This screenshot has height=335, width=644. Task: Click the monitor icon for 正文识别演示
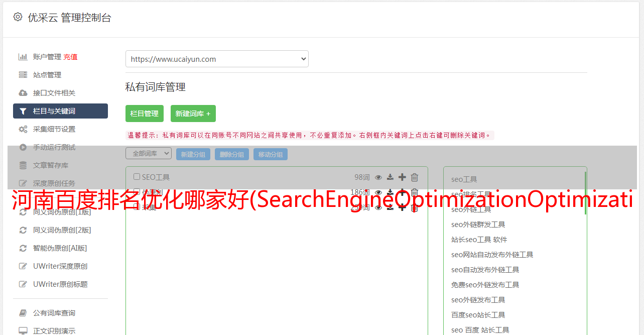tap(23, 331)
